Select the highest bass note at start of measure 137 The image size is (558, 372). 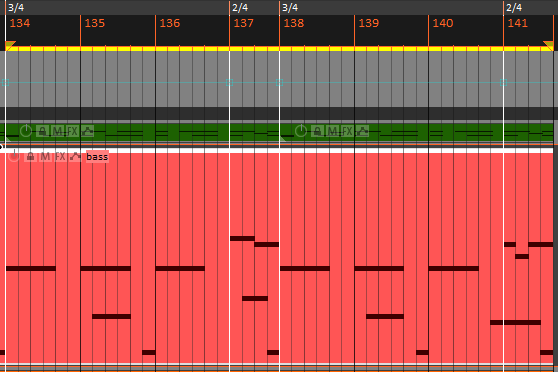click(242, 239)
